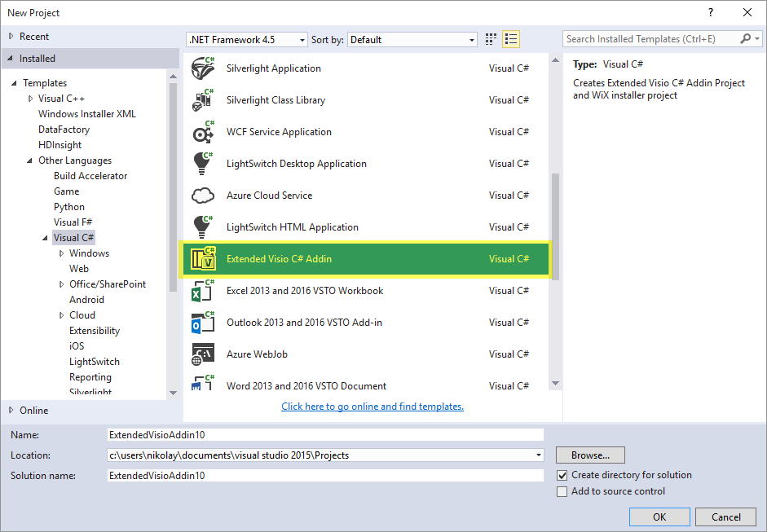Viewport: 767px width, 532px height.
Task: Click the Solution name input field
Action: coord(325,475)
